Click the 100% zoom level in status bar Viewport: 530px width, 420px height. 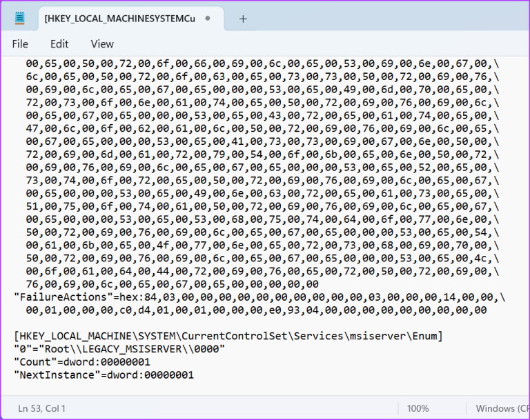pos(418,408)
